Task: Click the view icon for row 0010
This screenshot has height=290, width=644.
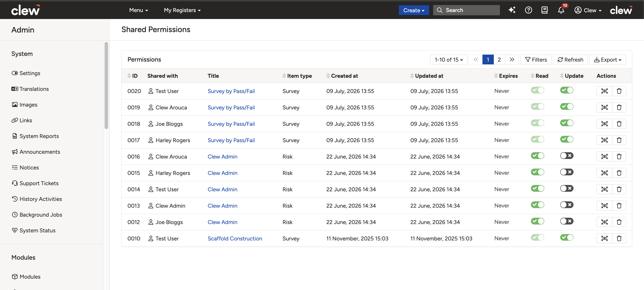Action: pos(604,238)
